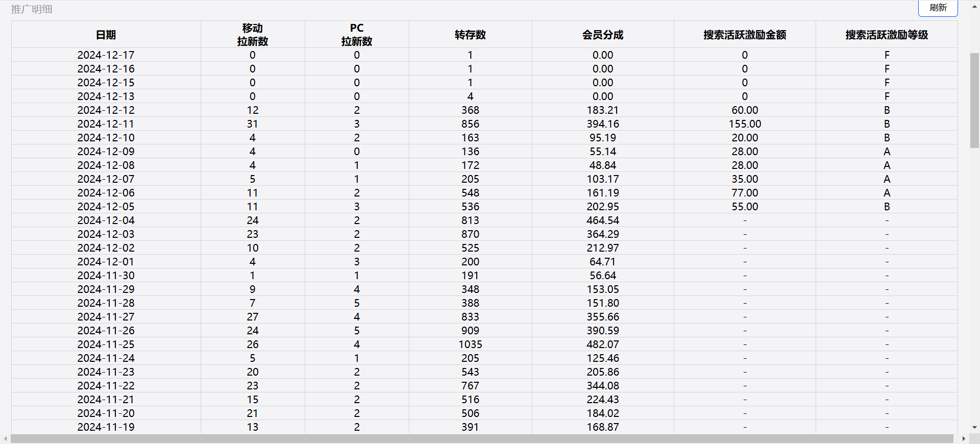Select the PC拉新数 column header

[x=357, y=35]
